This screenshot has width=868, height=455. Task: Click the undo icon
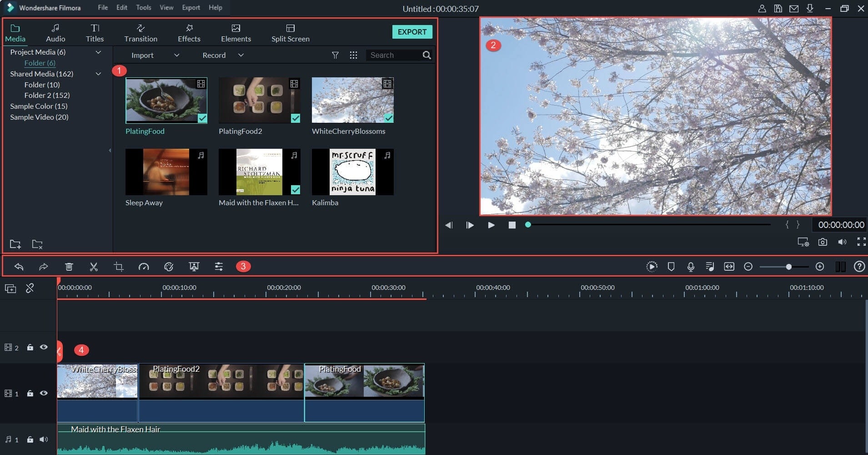click(x=19, y=266)
